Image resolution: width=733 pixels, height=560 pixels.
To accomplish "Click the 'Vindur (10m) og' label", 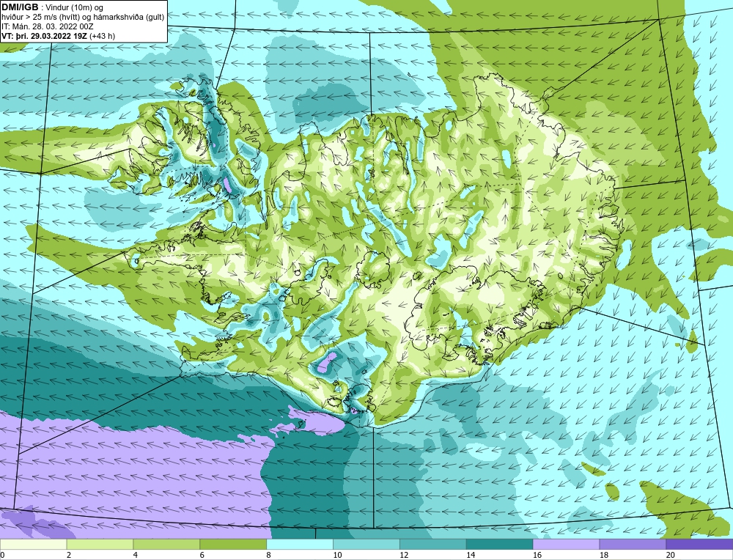I will point(75,8).
